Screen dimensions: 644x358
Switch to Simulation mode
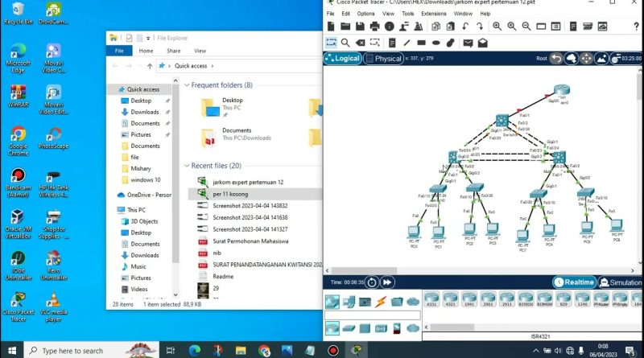620,282
